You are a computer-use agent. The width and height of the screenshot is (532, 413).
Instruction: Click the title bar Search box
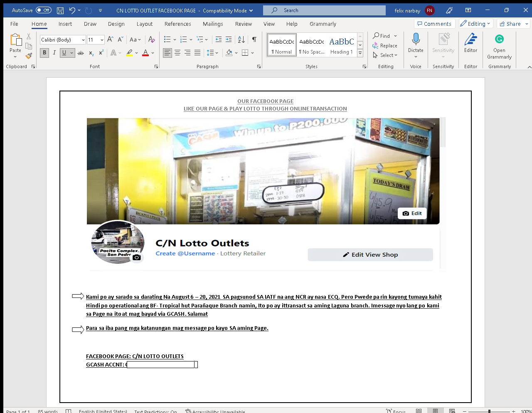(x=325, y=10)
